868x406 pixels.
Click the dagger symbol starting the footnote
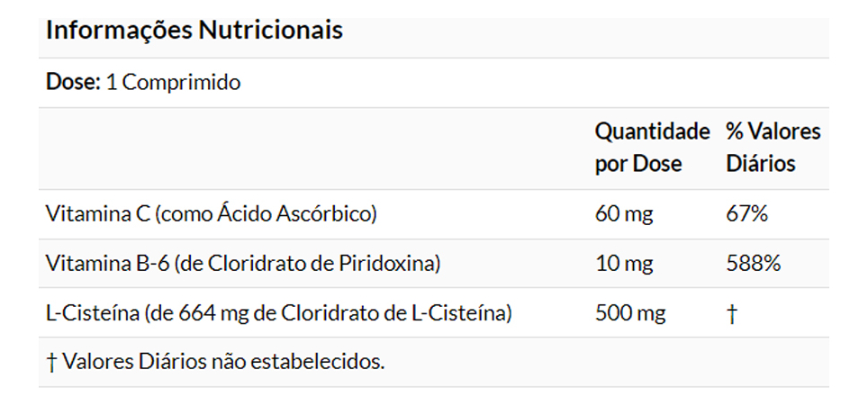click(50, 362)
